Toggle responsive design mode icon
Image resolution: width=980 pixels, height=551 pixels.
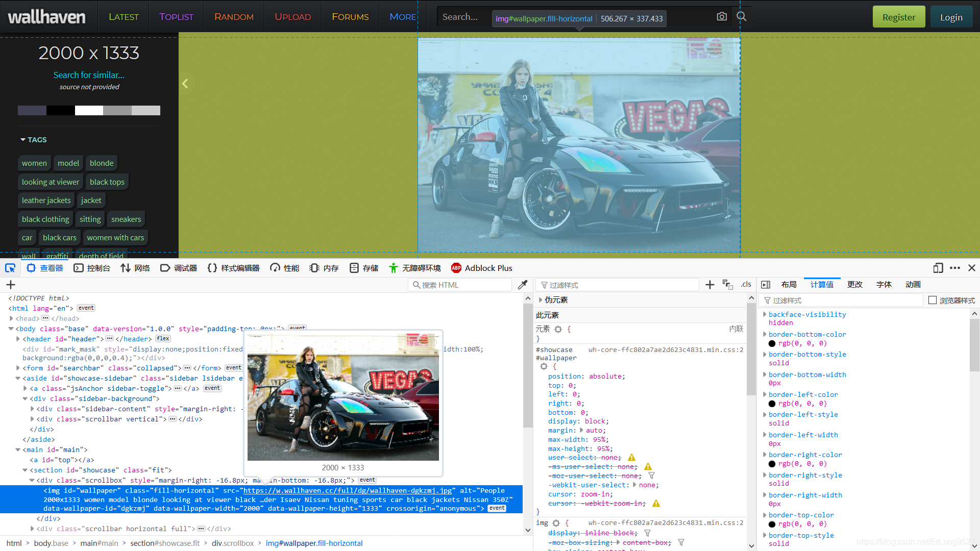pyautogui.click(x=938, y=268)
